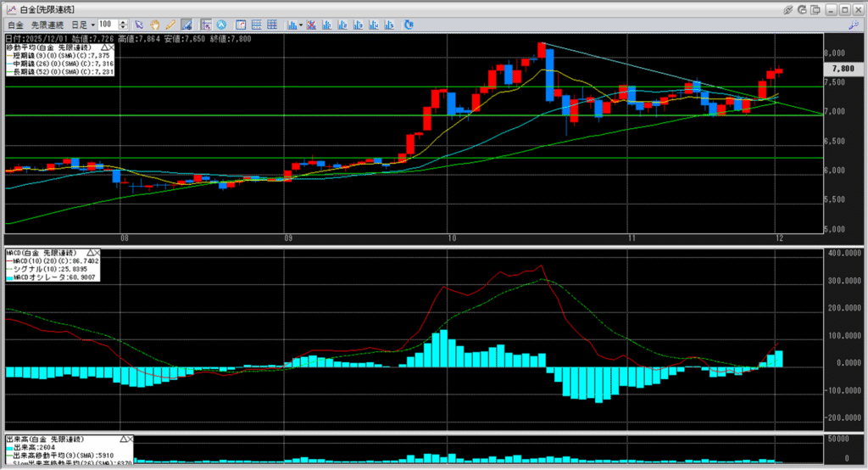
Task: Close the MACD indicator legend box
Action: pos(96,253)
